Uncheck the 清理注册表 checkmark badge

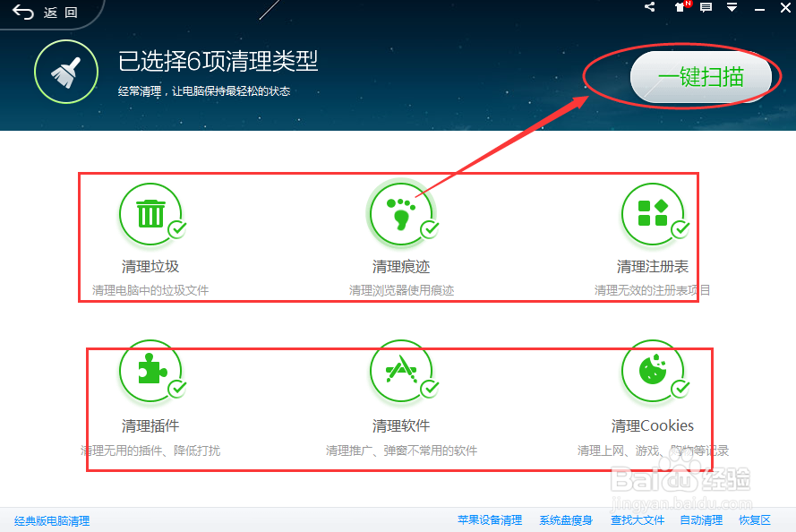point(680,229)
